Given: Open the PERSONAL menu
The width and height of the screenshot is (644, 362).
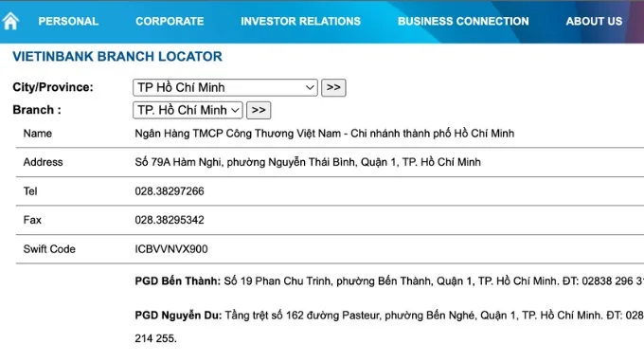Looking at the screenshot, I should tap(68, 22).
